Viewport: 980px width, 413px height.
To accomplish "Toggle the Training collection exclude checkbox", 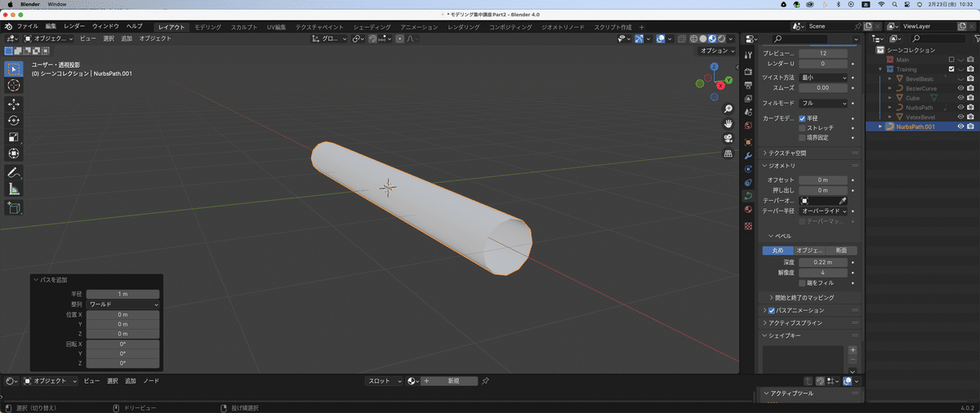I will click(x=951, y=69).
